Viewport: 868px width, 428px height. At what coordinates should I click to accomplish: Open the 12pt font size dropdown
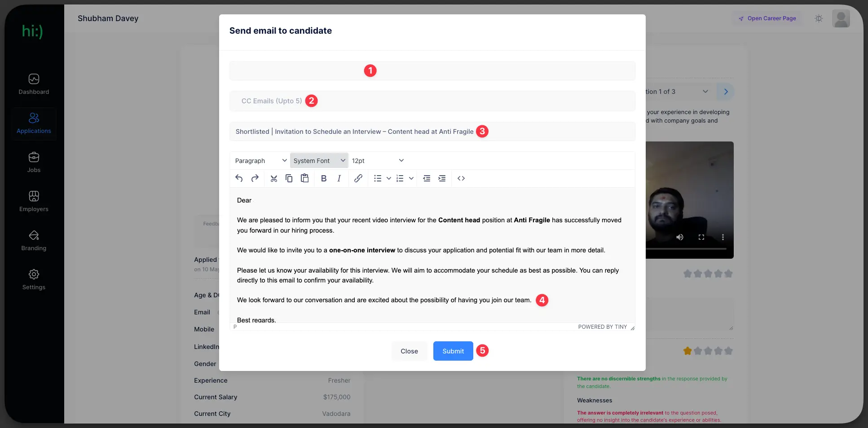pos(377,161)
